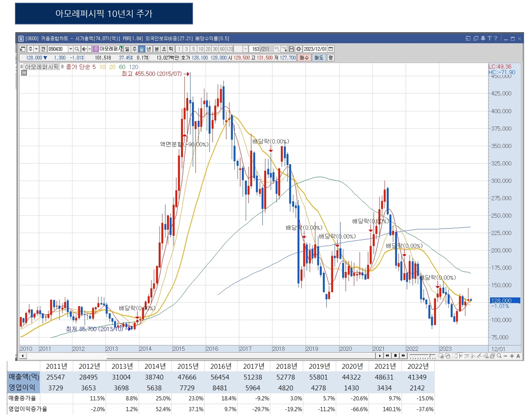Click the minus zoom out icon

(505, 356)
